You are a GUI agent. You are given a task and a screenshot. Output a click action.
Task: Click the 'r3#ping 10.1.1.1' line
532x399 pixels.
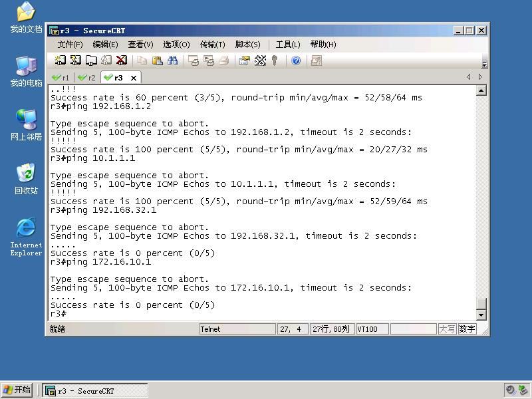92,158
